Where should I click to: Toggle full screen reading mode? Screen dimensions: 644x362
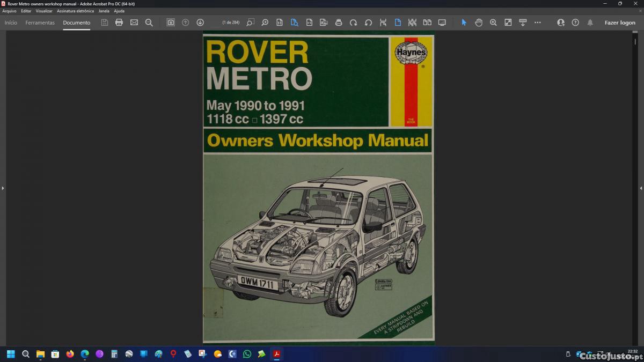tap(442, 23)
